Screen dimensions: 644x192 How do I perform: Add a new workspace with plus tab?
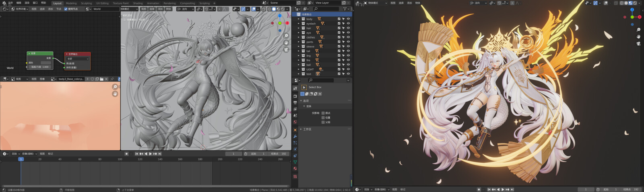214,3
